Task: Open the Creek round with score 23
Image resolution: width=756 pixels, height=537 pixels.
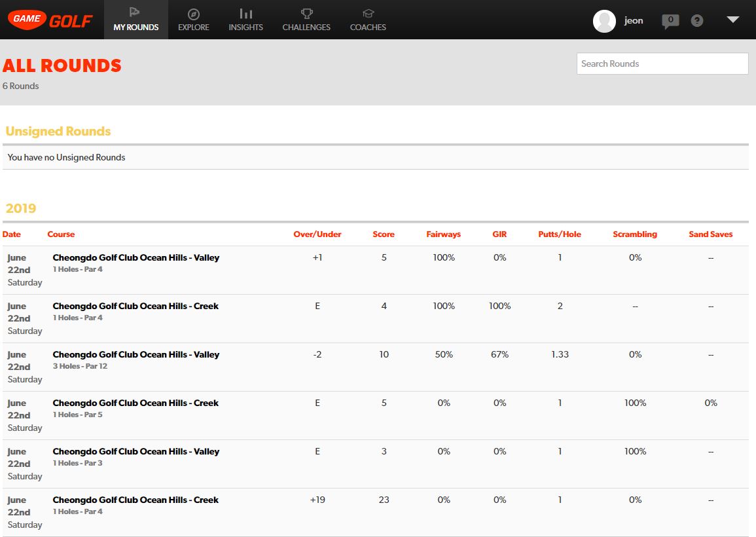Action: coord(135,500)
